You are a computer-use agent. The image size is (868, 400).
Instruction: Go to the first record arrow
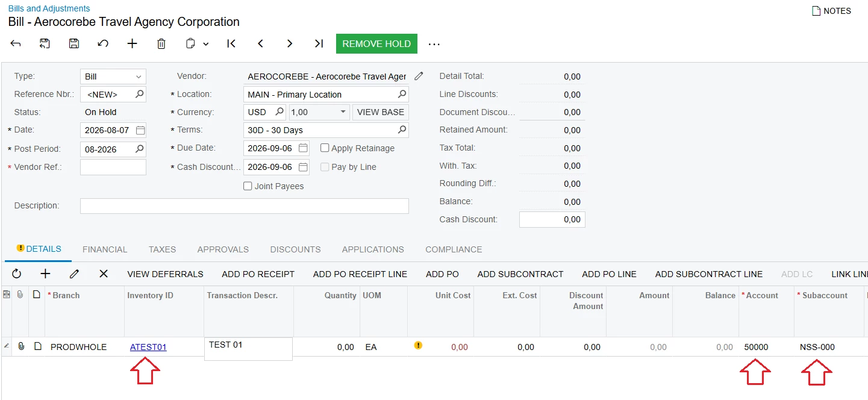[x=231, y=43]
